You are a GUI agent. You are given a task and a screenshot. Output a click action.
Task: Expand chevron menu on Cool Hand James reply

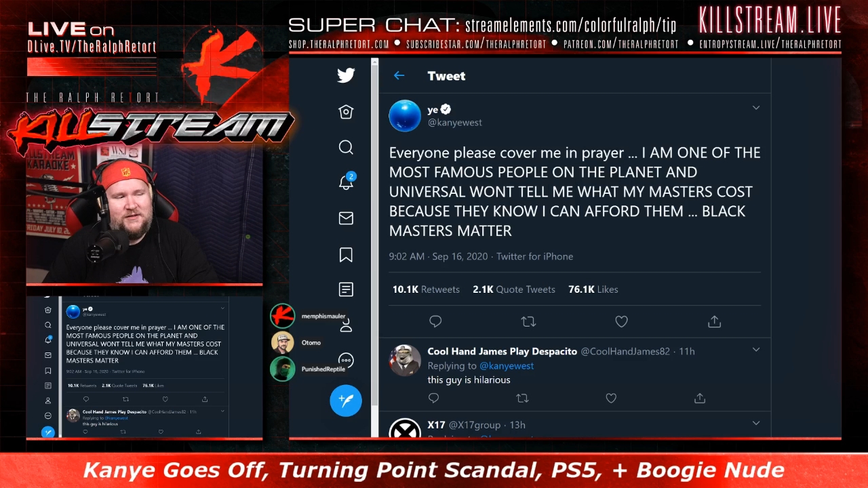click(x=756, y=350)
